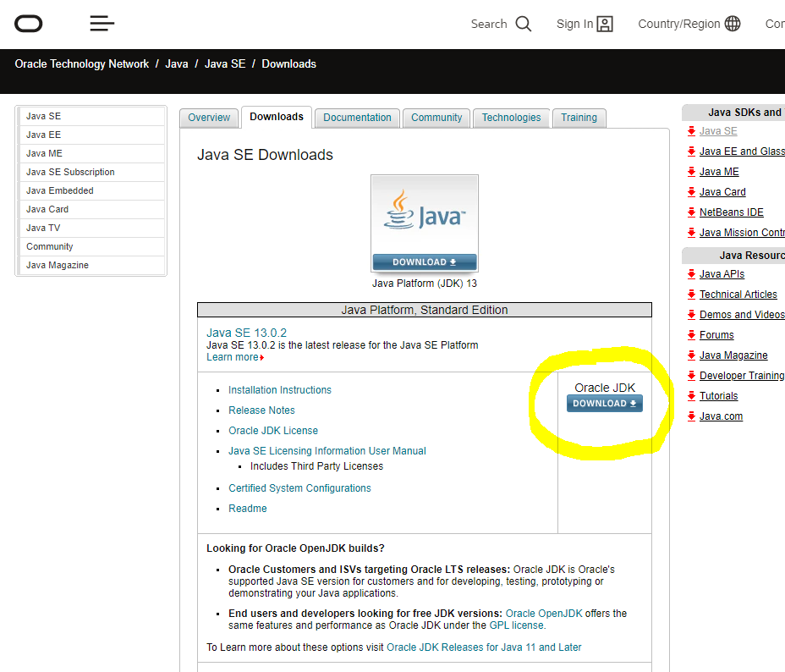Open Java SE Licensing Information User Manual
The width and height of the screenshot is (785, 672).
(327, 450)
